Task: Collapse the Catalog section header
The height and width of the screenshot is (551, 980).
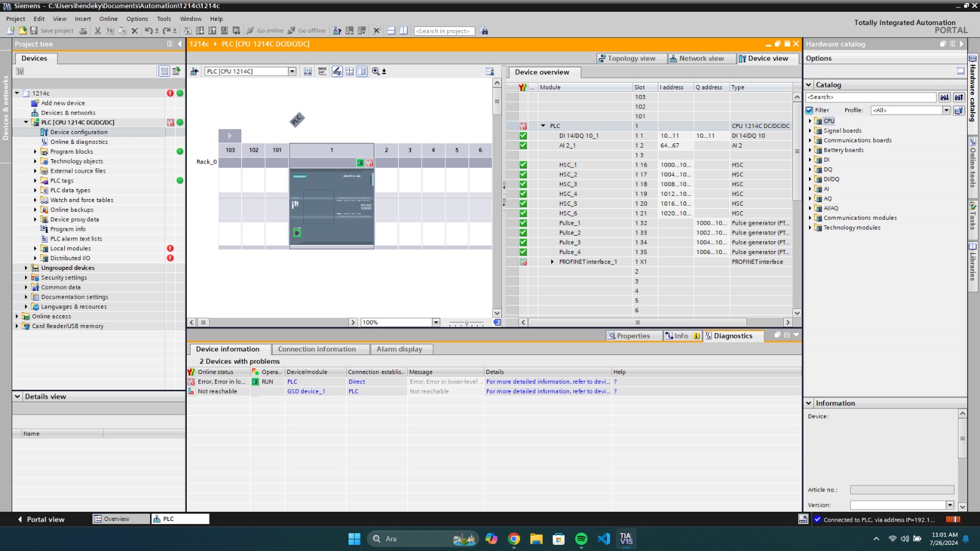Action: coord(809,85)
